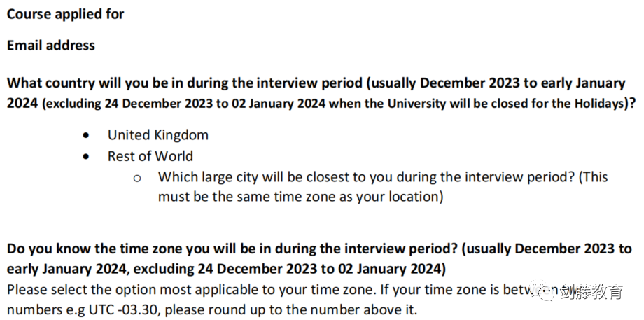Click the Which large city will be closest line
The image size is (644, 320).
(383, 177)
